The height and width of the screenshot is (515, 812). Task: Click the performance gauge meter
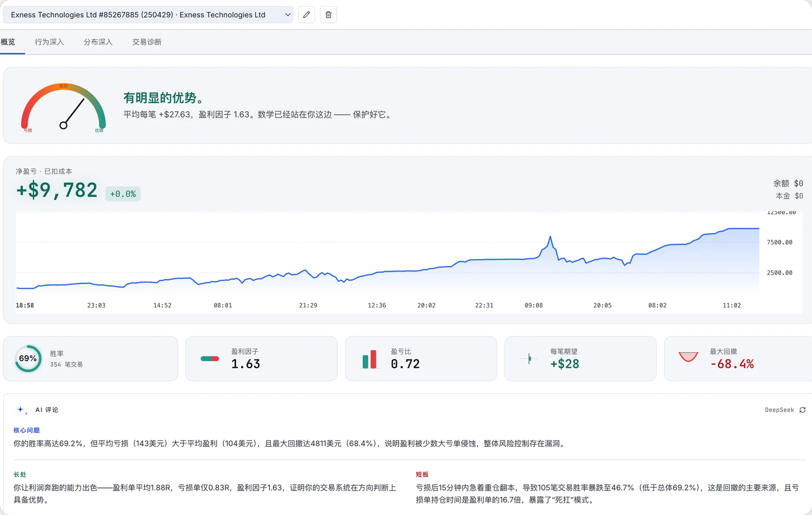coord(64,108)
